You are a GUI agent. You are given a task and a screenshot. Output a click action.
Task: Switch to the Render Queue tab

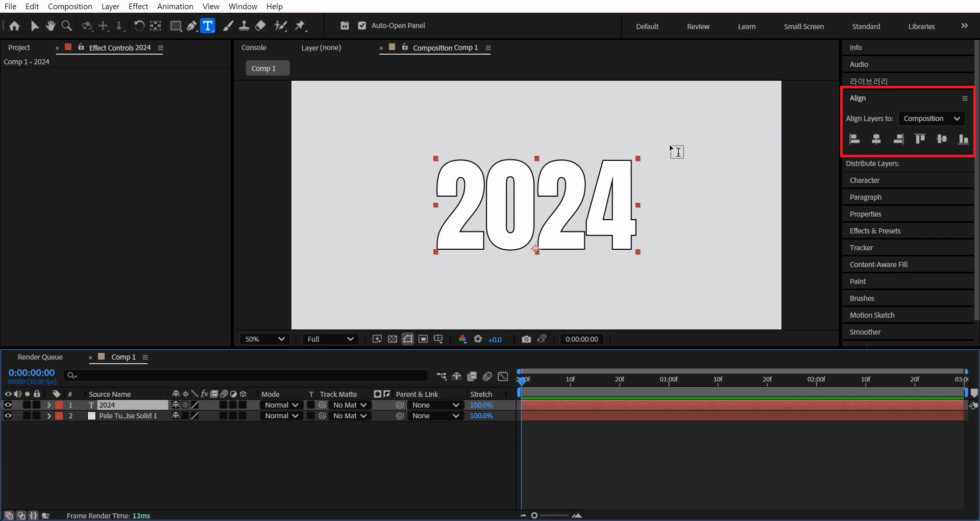[x=40, y=357]
